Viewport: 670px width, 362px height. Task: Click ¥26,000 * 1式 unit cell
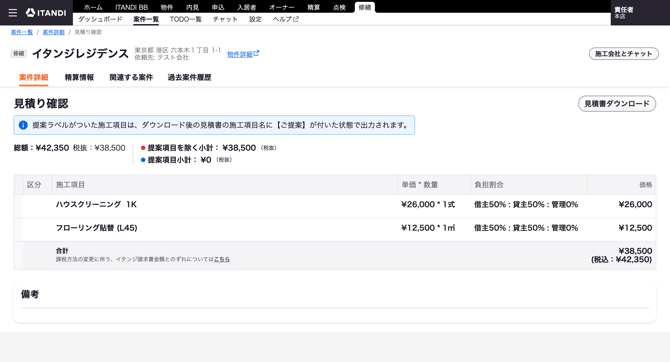(x=428, y=204)
